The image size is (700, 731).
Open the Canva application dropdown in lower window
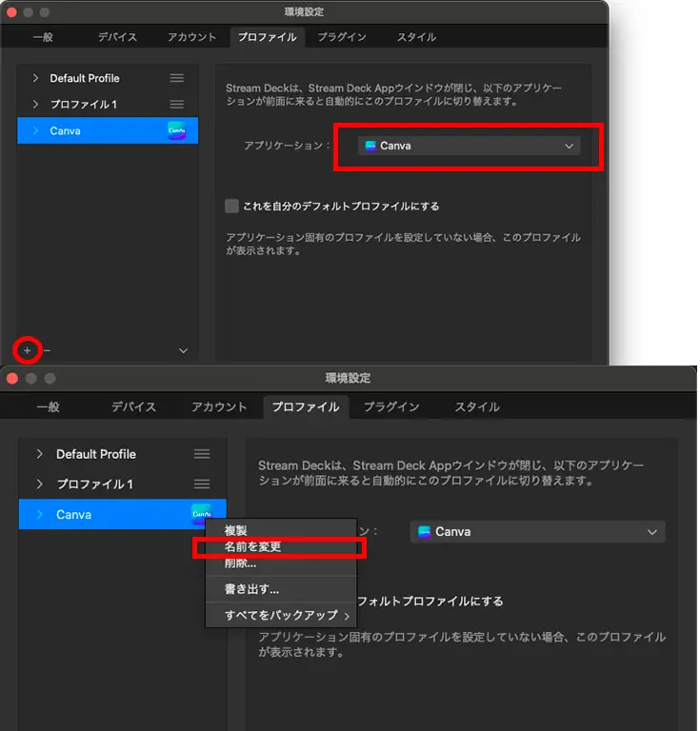pos(538,532)
